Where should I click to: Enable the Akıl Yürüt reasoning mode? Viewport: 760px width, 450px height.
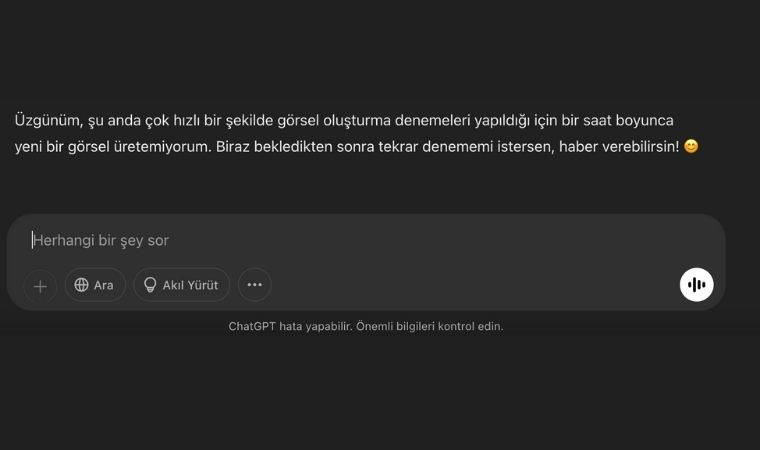pyautogui.click(x=181, y=285)
